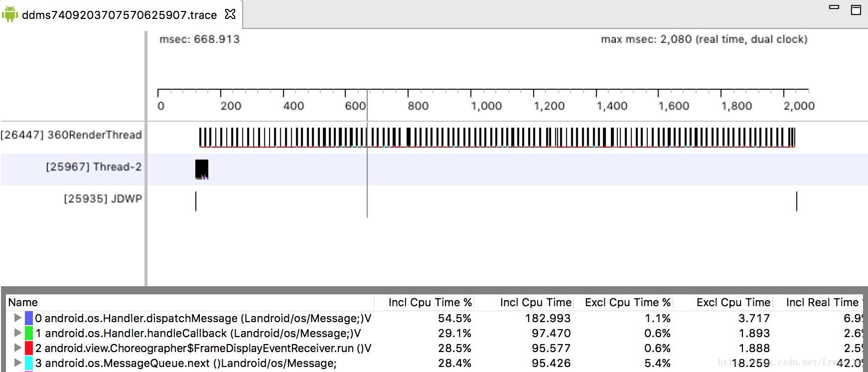Screen dimensions: 868x372
Task: Click red swatch of FrameDisplayEventReceiver.run
Action: [x=29, y=348]
